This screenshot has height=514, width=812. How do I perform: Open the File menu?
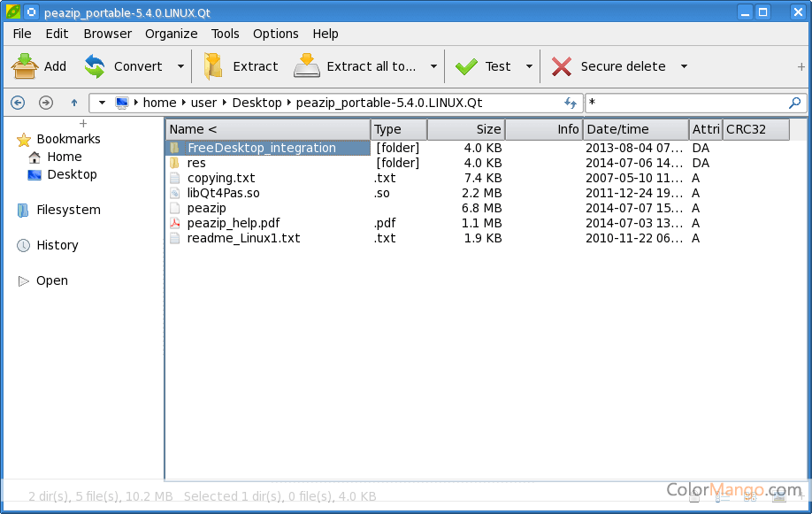tap(22, 34)
